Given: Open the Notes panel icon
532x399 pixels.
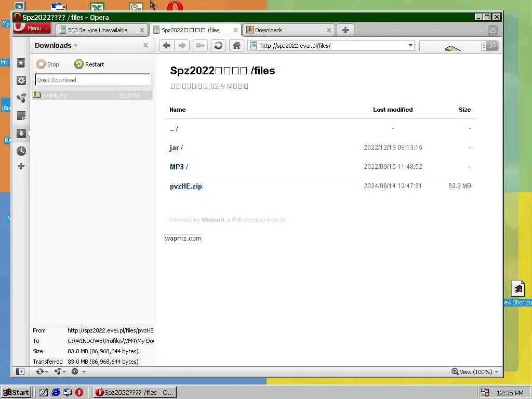Looking at the screenshot, I should (x=21, y=116).
